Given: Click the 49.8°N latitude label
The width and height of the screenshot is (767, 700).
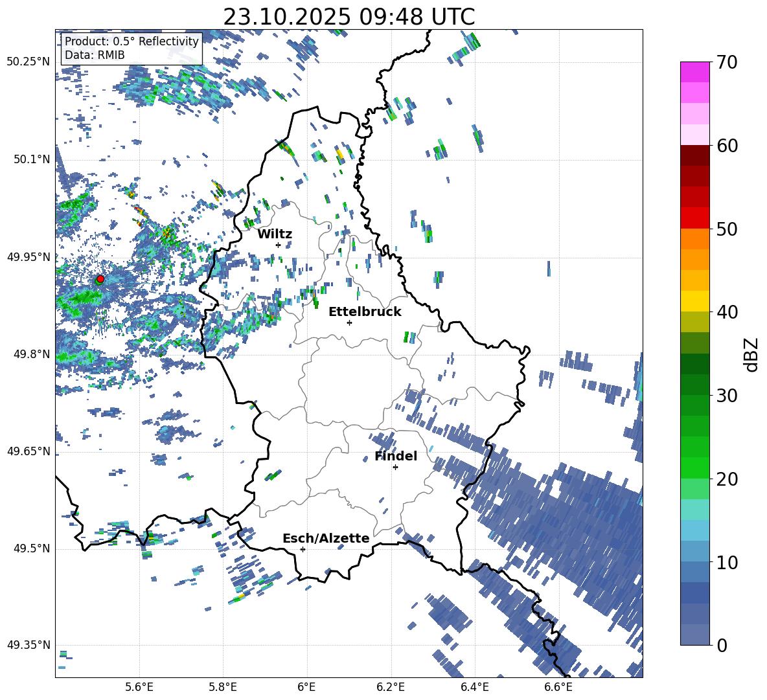Looking at the screenshot, I should pos(32,354).
